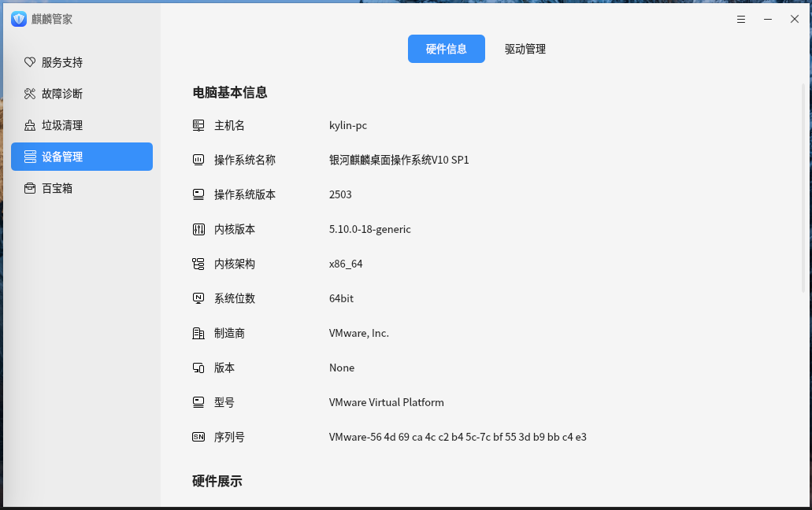Click the kernel architecture icon beside 内核架构

pyautogui.click(x=198, y=264)
